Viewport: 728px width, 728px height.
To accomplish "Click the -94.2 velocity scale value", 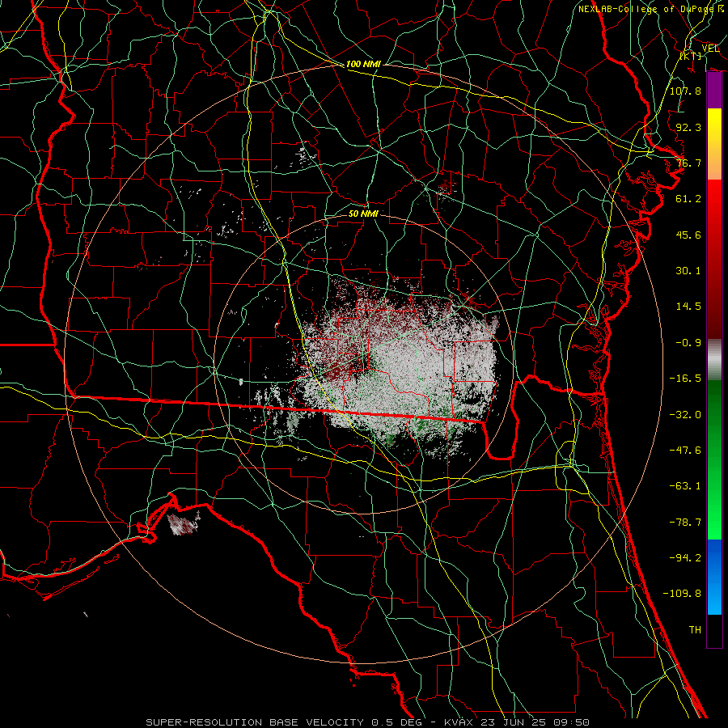I will click(685, 557).
